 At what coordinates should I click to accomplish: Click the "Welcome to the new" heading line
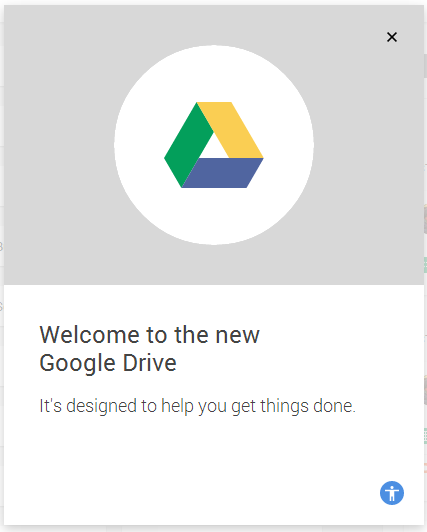tap(150, 335)
